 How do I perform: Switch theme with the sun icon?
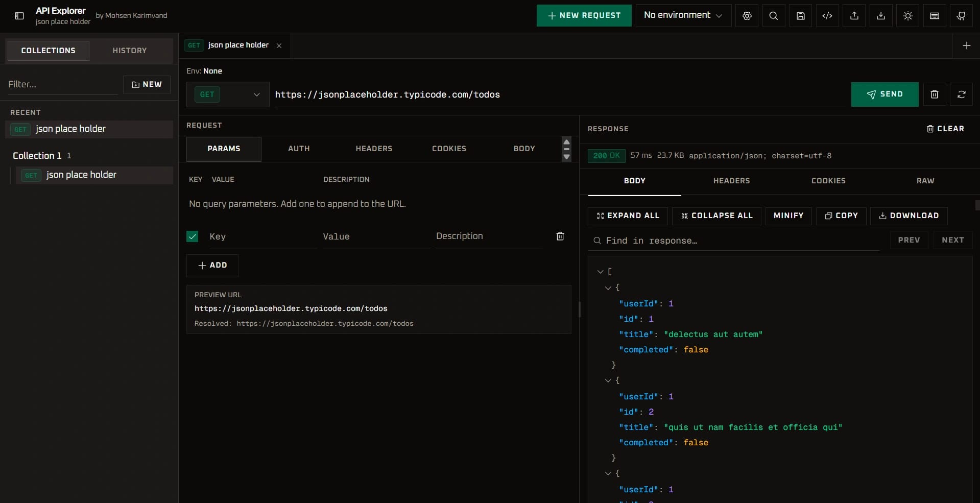click(907, 16)
